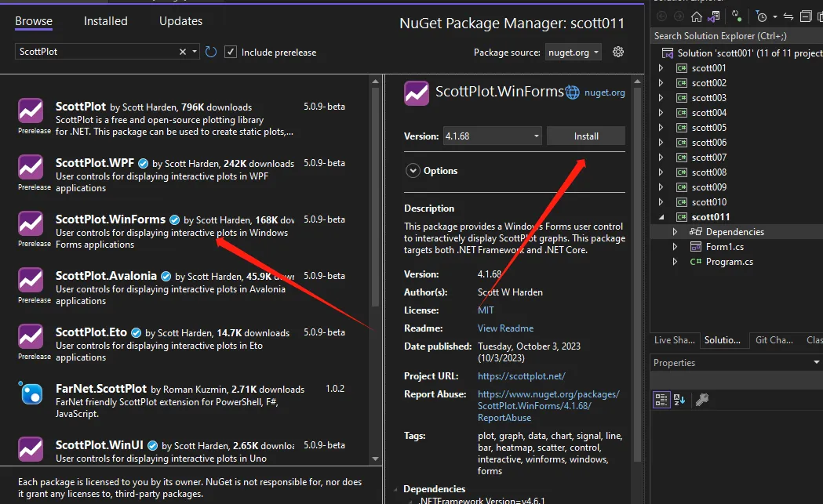Click the package list scroll down arrow

pyautogui.click(x=375, y=459)
